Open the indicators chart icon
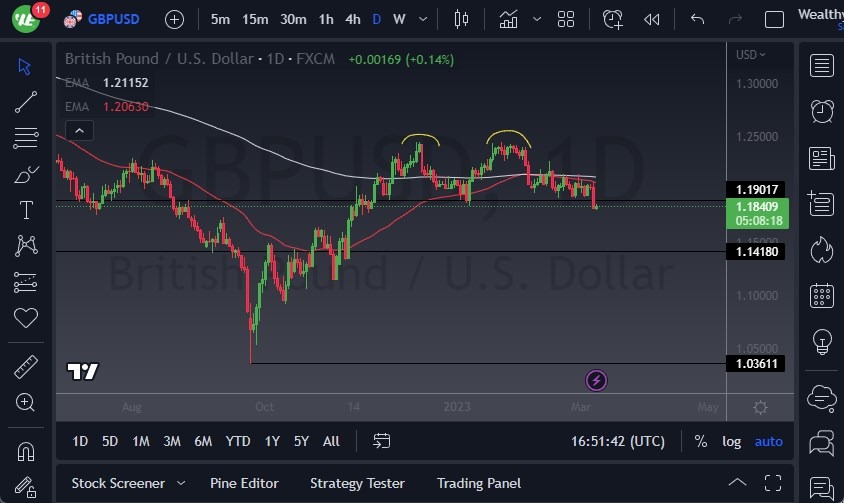 tap(509, 19)
